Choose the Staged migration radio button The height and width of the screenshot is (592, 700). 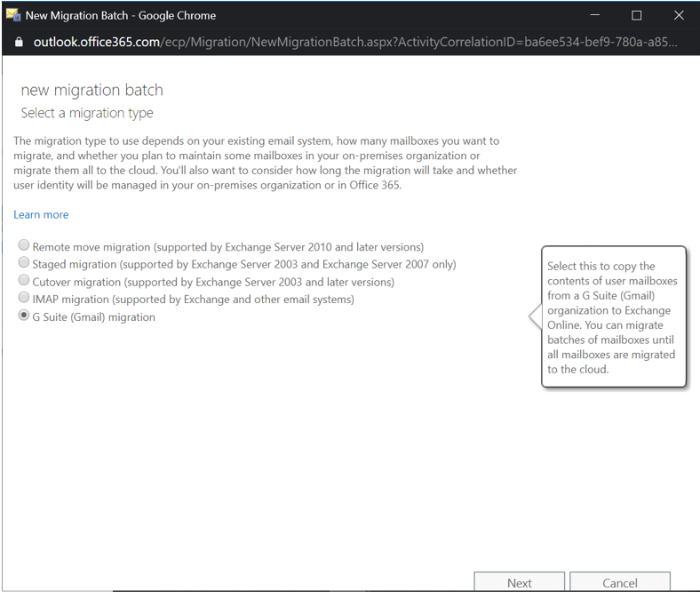click(24, 264)
